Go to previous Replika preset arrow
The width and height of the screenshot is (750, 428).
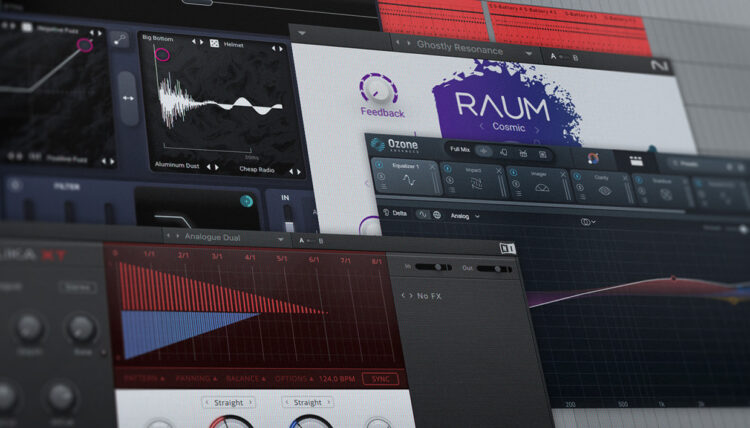(167, 236)
